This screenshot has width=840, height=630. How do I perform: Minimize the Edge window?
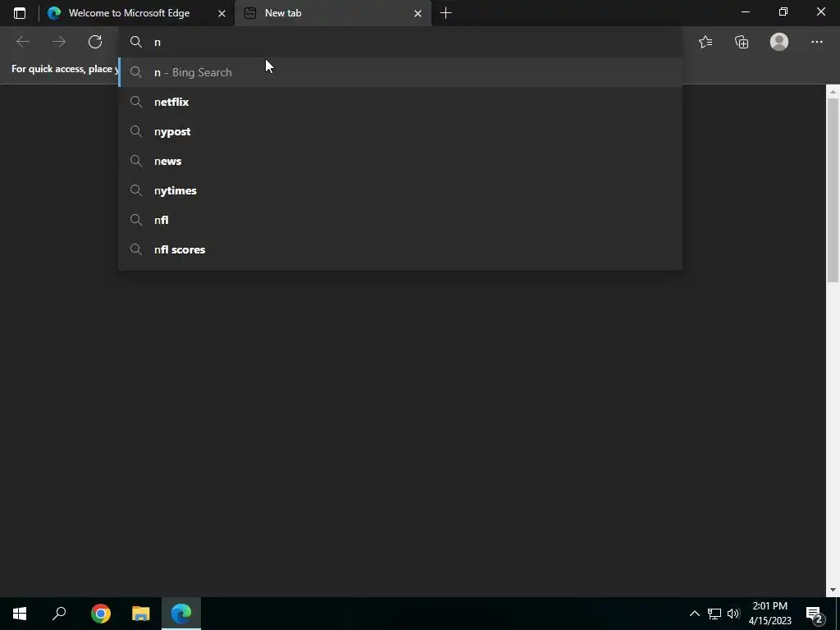(745, 11)
